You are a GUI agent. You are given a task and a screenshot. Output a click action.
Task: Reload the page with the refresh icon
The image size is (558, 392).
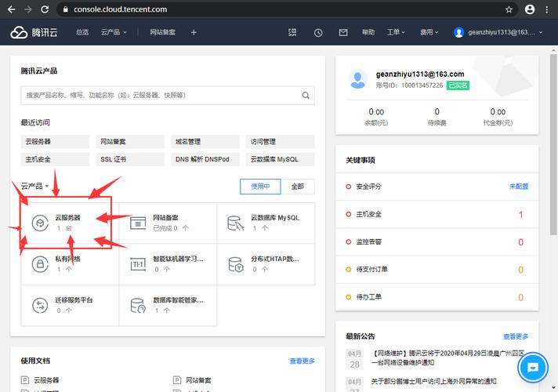point(45,9)
